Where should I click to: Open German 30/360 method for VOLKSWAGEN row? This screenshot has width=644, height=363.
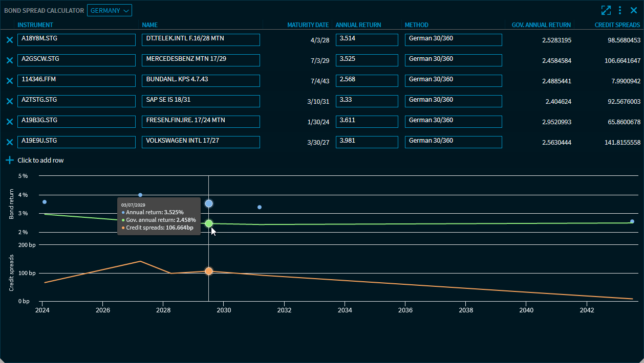point(453,142)
